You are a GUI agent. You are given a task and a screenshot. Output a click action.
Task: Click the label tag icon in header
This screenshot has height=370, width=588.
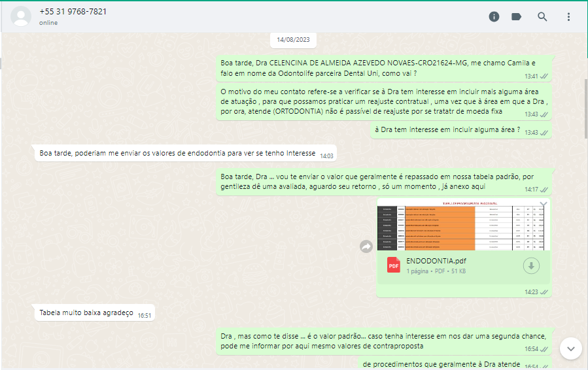(516, 16)
